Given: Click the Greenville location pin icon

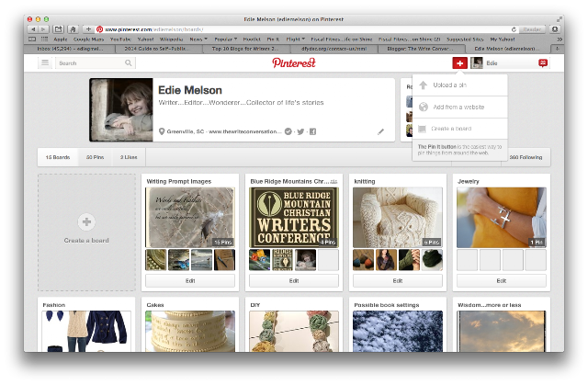Looking at the screenshot, I should pos(162,131).
